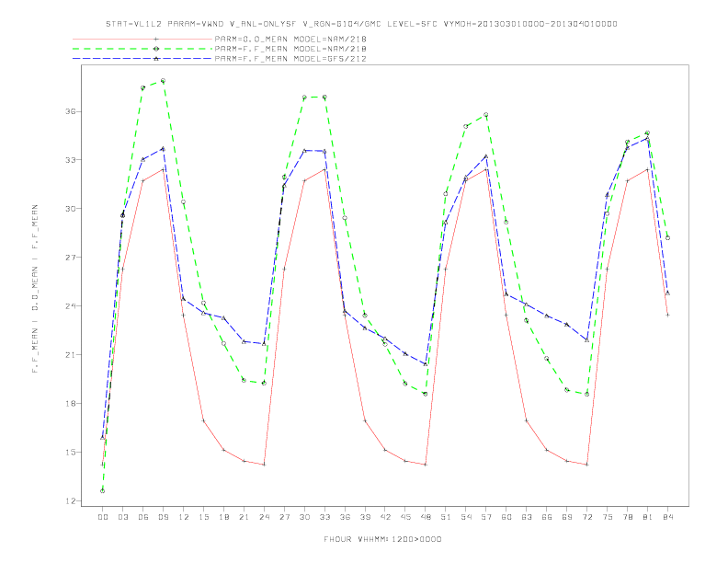Click the x-axis title FHOUR VHHMM:1200>0000
728x563 pixels.
[382, 539]
